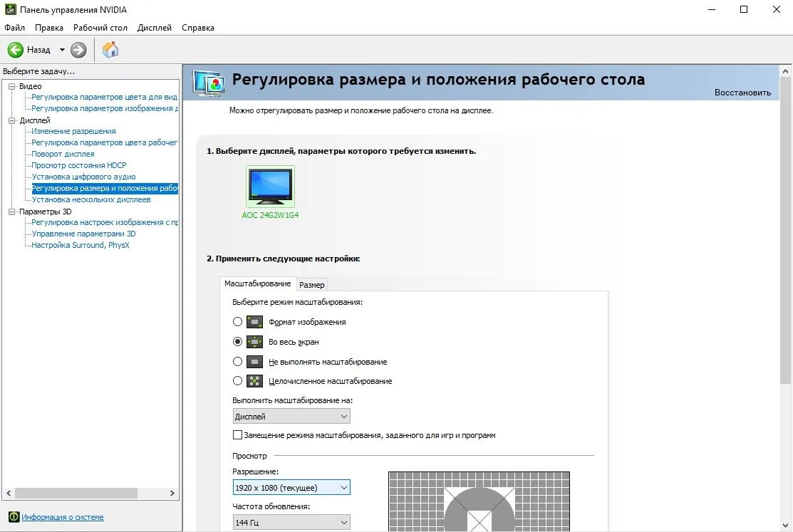This screenshot has width=793, height=532.
Task: Close the NVIDIA Control Panel window
Action: point(777,9)
